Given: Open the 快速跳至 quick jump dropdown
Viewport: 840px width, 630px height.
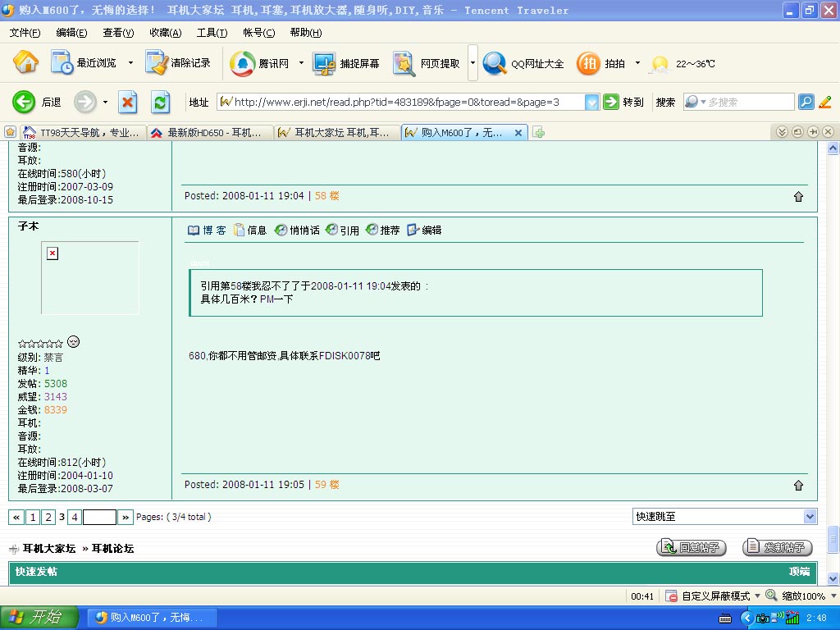Looking at the screenshot, I should [x=725, y=517].
